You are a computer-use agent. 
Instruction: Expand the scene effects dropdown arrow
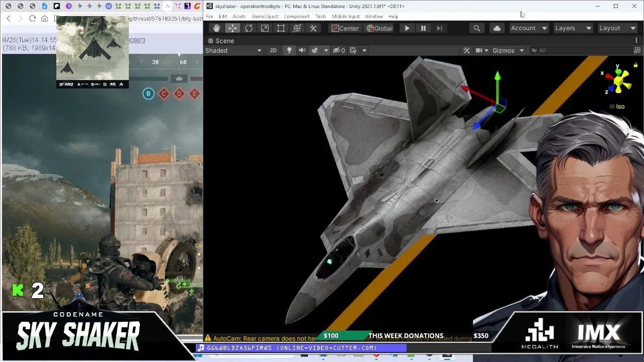[x=326, y=50]
